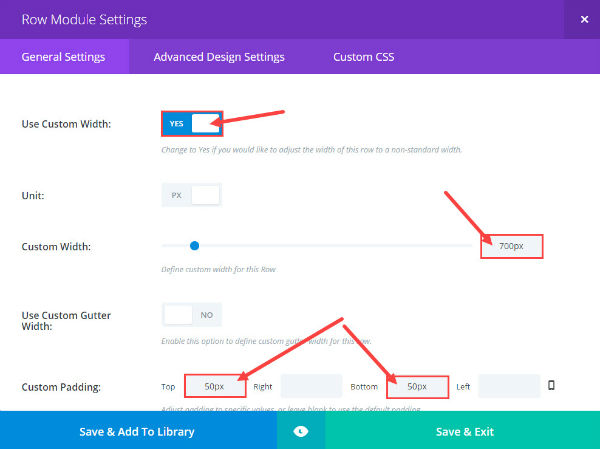This screenshot has width=600, height=449.
Task: Click Save & Add To Library
Action: coord(138,431)
